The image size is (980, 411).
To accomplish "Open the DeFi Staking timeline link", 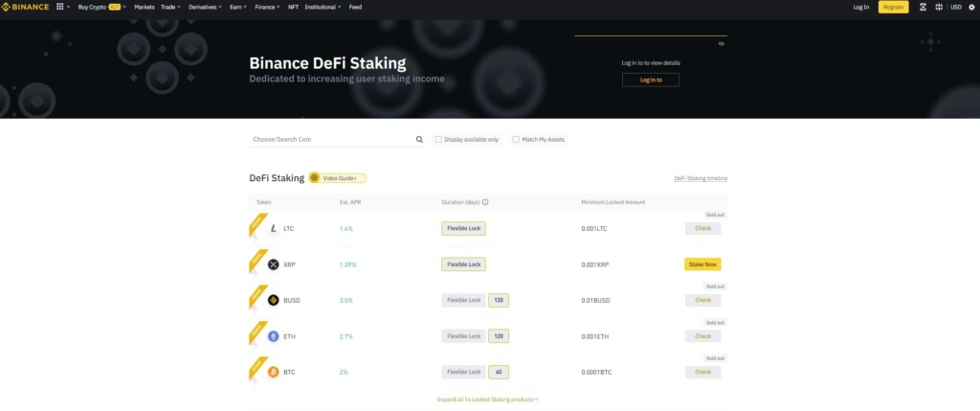I will tap(707, 178).
